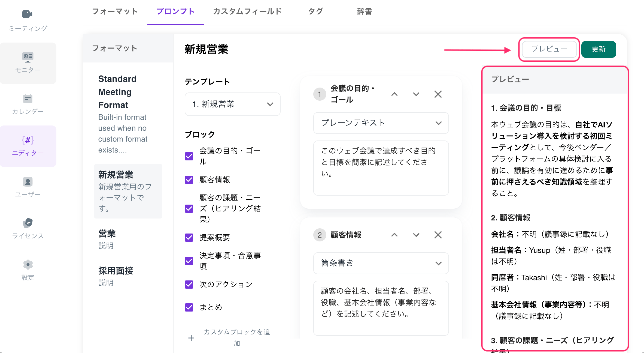Open the ユーザー sidebar icon

[x=28, y=182]
